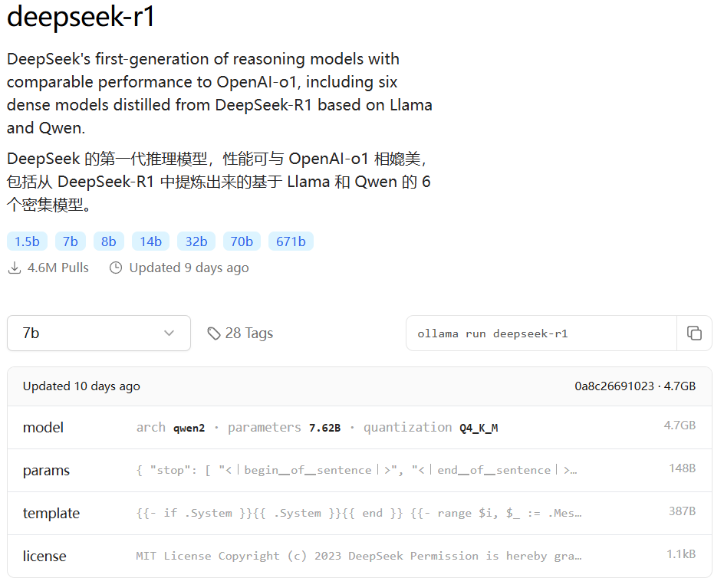This screenshot has height=588, width=724.
Task: Click the ollama run deepseek-r1 command field
Action: (541, 333)
